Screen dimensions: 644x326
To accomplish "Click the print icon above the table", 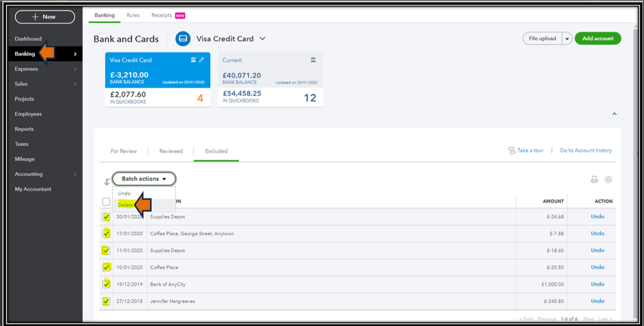I will click(594, 179).
